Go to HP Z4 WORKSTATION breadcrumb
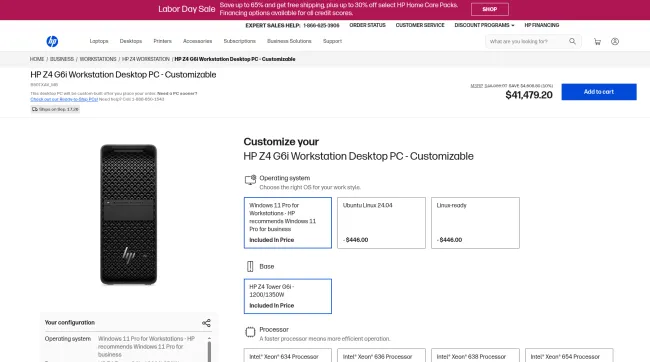650x362 pixels. (x=146, y=59)
